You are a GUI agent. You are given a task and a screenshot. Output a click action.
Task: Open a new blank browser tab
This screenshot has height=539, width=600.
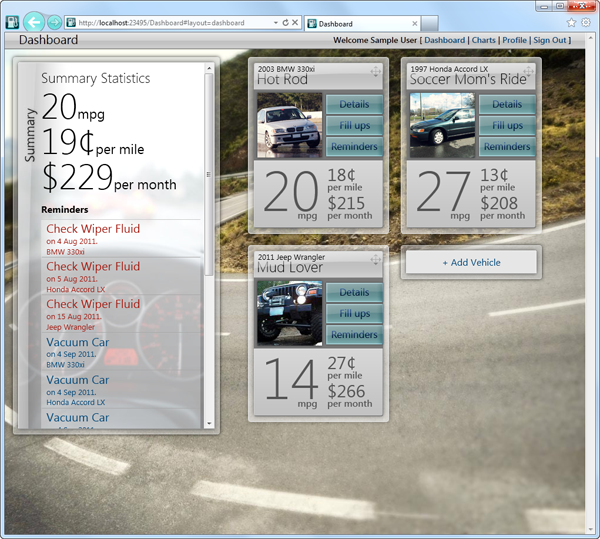430,24
